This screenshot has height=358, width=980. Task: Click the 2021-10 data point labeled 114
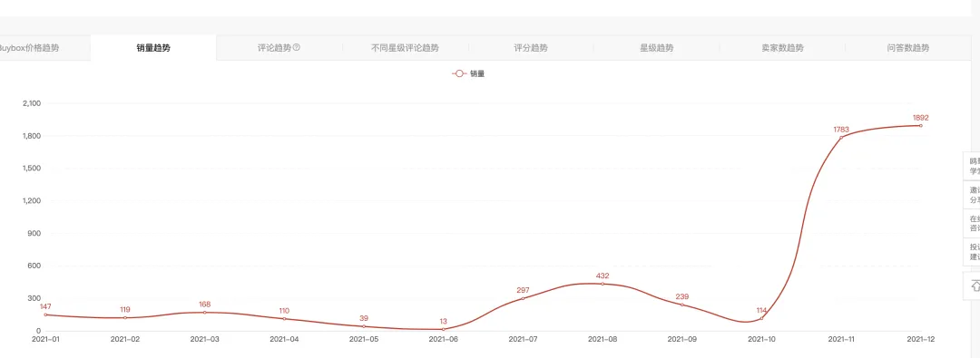761,319
